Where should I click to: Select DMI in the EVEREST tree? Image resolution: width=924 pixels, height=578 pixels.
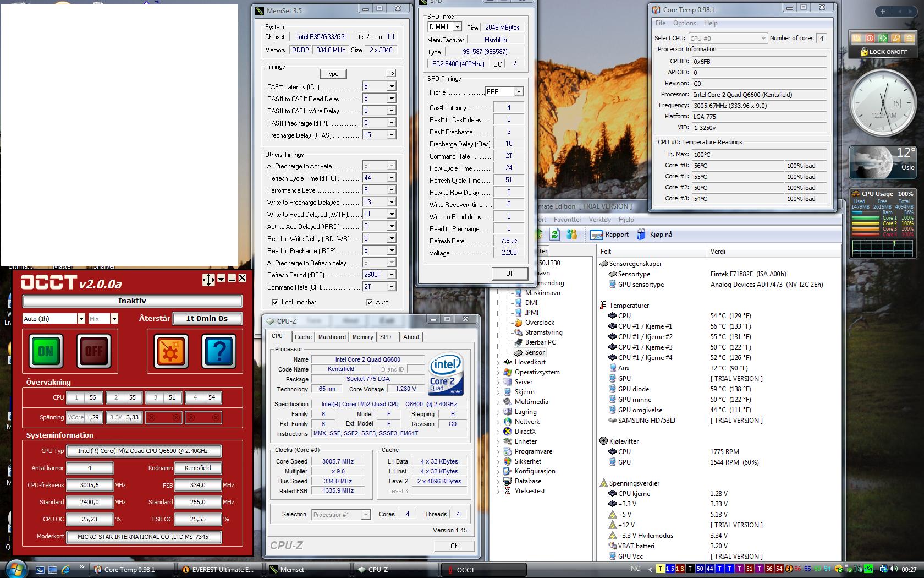click(531, 303)
